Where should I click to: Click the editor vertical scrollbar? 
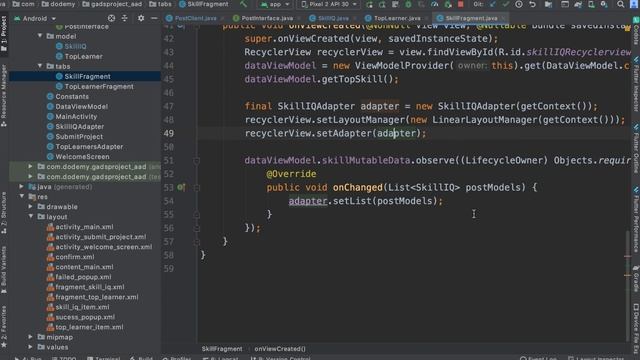point(627,286)
